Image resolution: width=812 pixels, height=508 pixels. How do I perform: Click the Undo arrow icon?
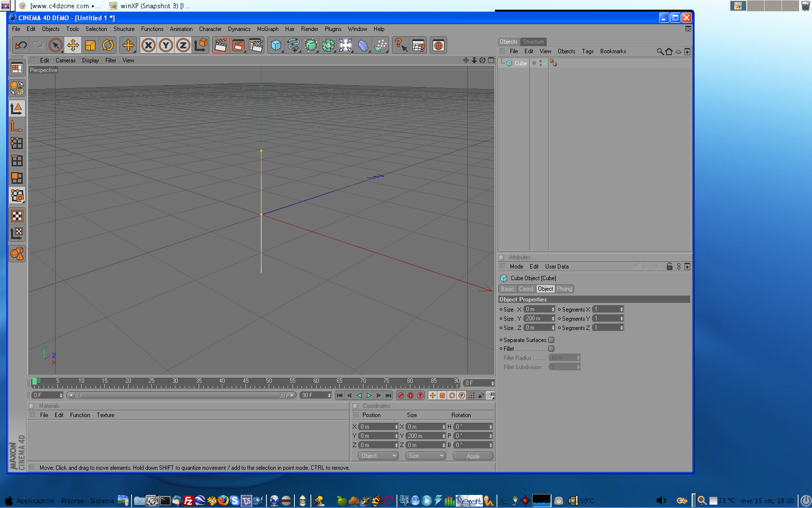coord(21,45)
